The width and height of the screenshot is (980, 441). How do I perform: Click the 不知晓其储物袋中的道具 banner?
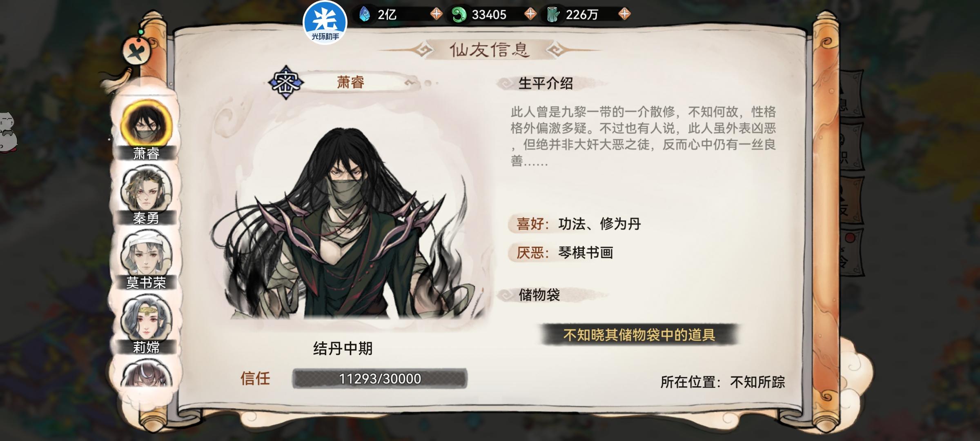click(x=639, y=335)
